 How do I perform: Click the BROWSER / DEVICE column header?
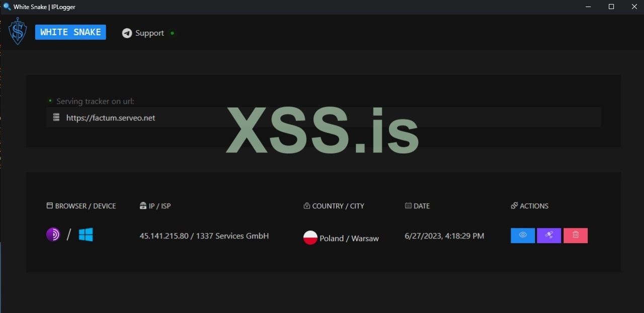pyautogui.click(x=81, y=206)
